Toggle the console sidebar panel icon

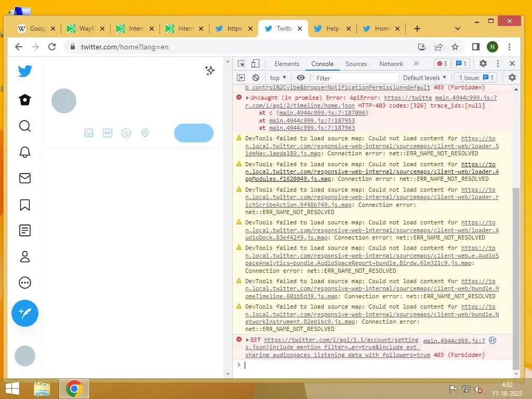[x=241, y=78]
